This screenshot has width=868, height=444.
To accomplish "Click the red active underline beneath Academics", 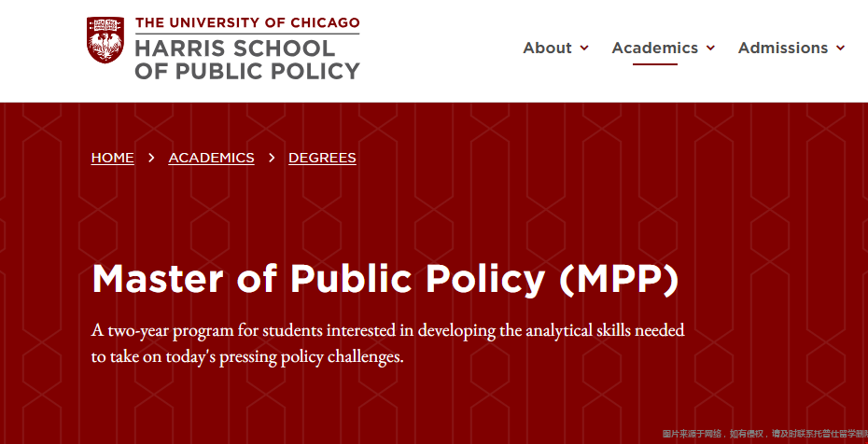I will 655,64.
